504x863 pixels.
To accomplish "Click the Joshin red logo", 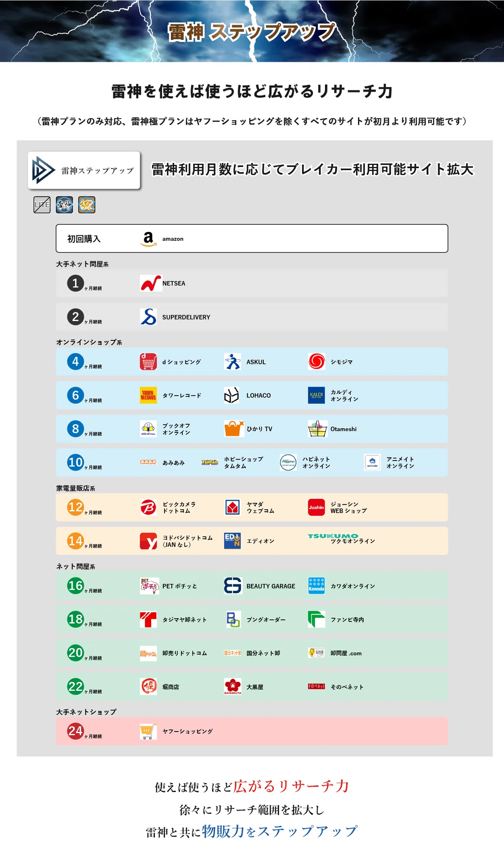I will (316, 508).
